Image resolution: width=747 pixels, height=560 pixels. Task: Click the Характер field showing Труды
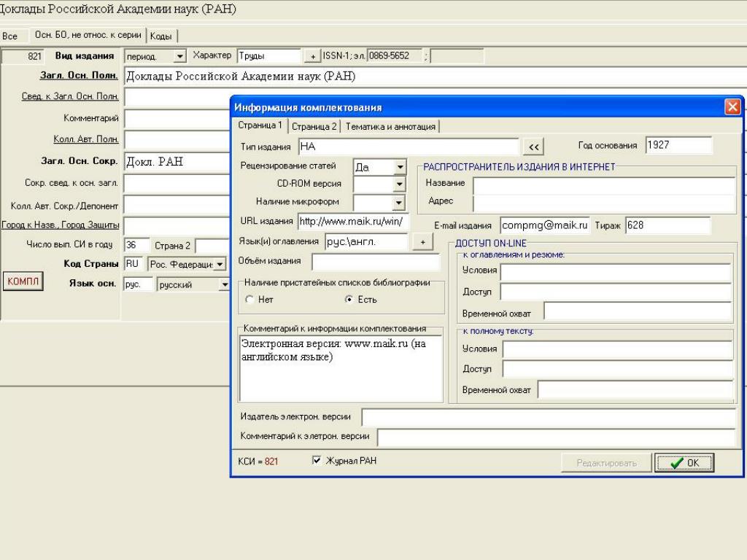coord(269,56)
